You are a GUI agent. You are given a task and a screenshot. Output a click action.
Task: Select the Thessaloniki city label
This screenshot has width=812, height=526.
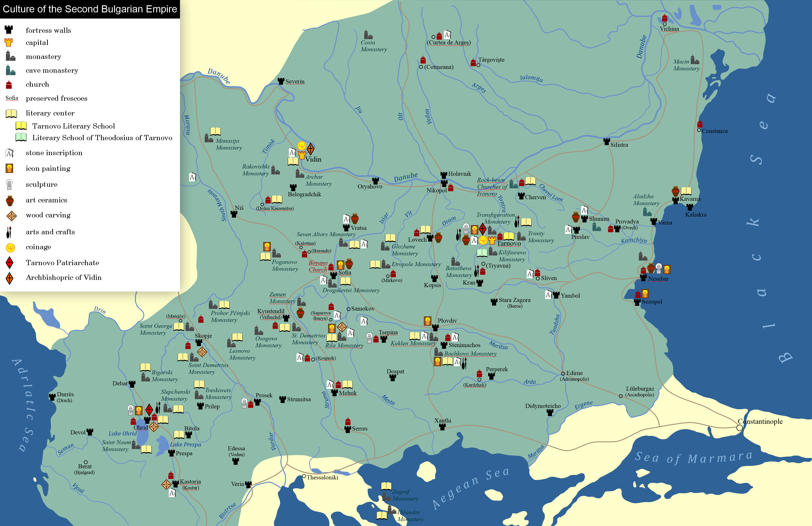coord(322,477)
